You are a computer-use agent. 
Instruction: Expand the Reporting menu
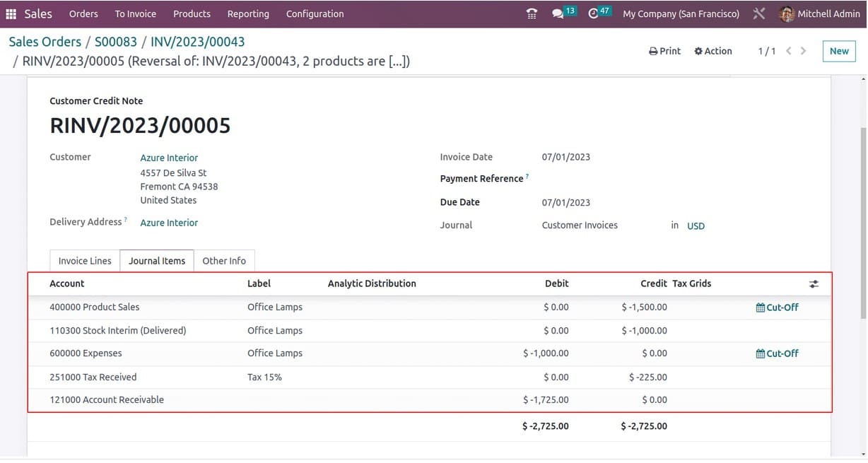point(248,14)
